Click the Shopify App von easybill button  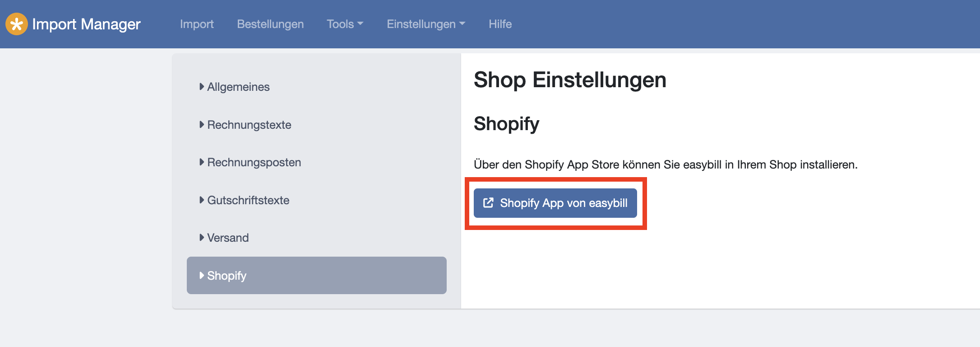[x=555, y=203]
